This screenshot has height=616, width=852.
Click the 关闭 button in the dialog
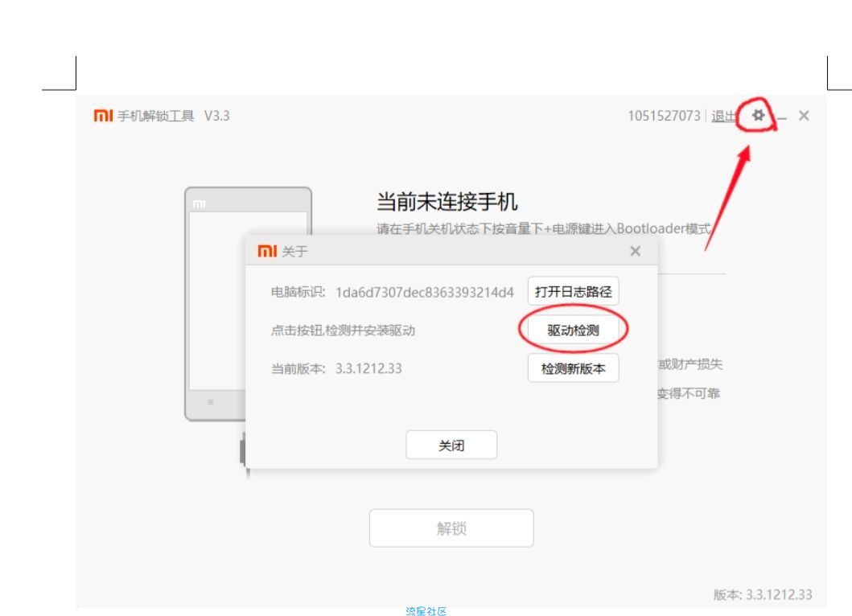click(x=451, y=445)
